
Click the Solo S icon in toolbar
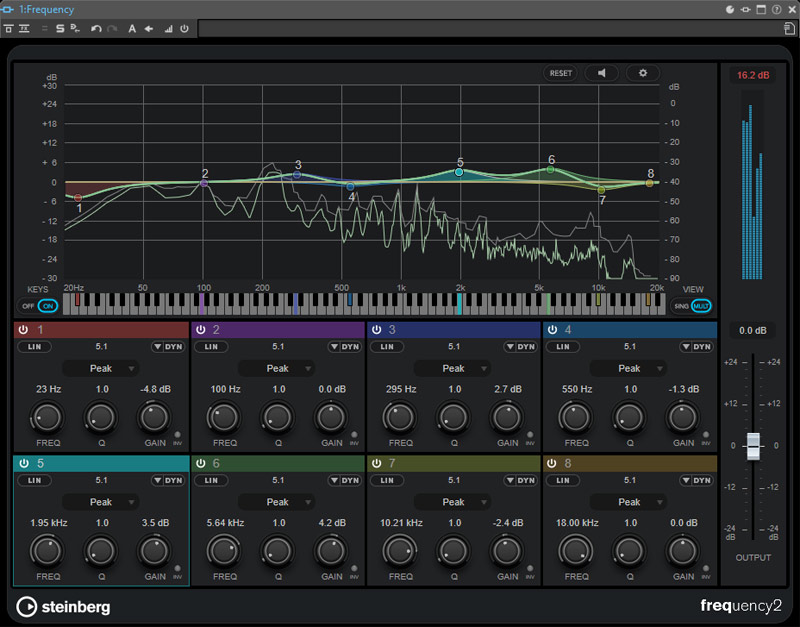click(x=60, y=29)
